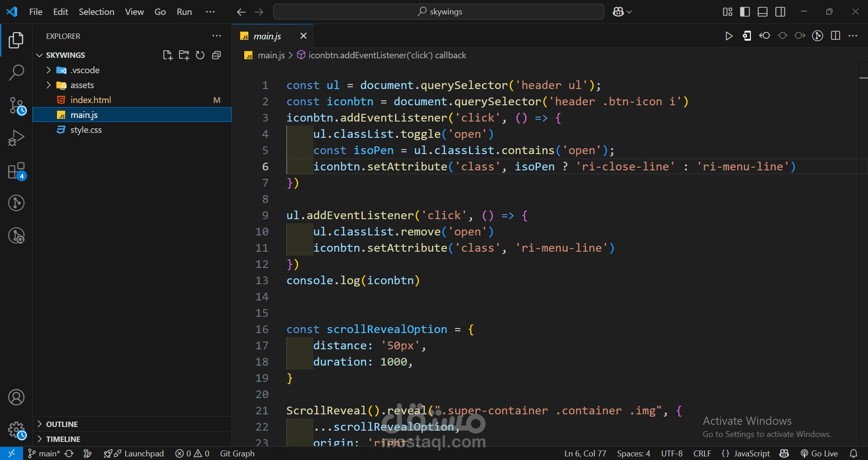Screen dimensions: 868x460
Task: Go to previous change arrow icon
Action: click(764, 36)
